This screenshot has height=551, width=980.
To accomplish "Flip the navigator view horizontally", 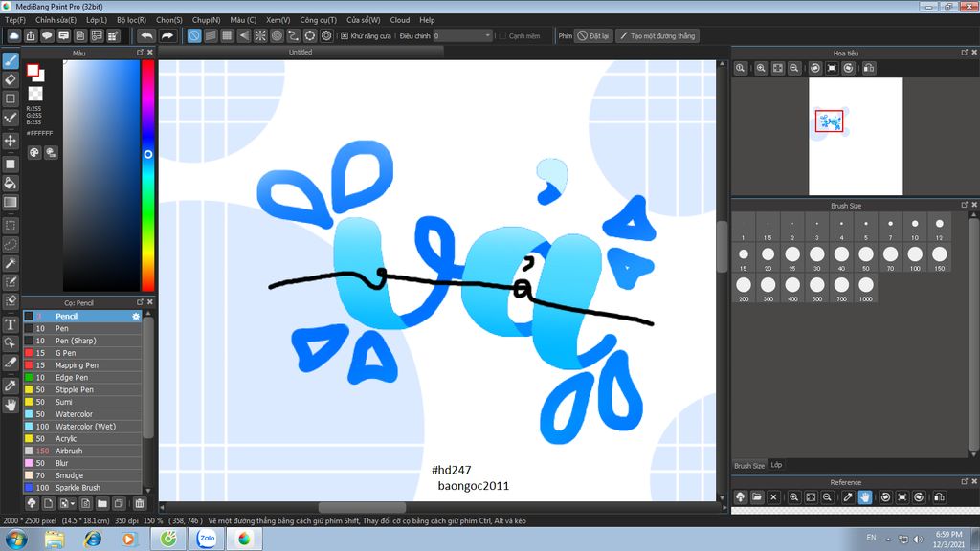I will point(869,68).
